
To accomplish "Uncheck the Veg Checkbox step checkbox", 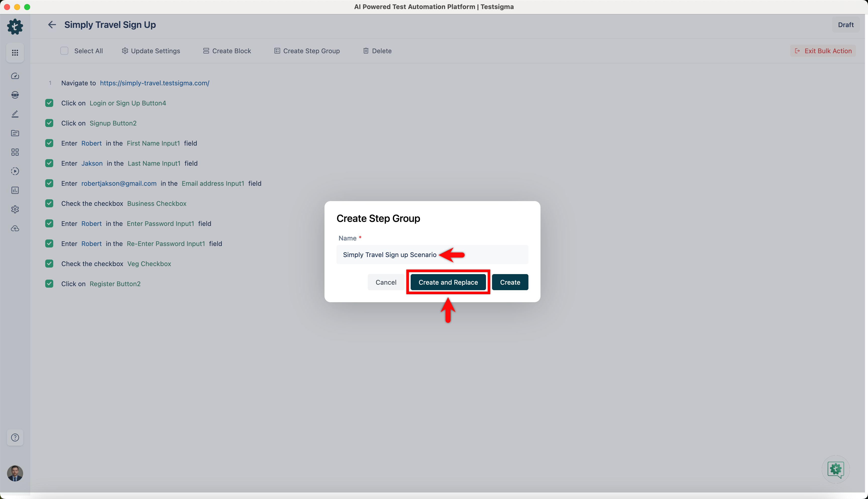I will pos(49,264).
